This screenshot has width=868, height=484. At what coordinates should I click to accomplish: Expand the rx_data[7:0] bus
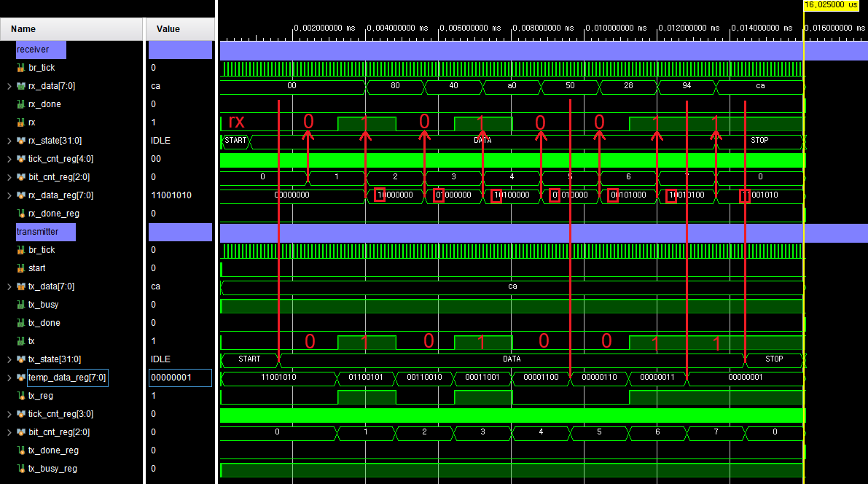[9, 86]
